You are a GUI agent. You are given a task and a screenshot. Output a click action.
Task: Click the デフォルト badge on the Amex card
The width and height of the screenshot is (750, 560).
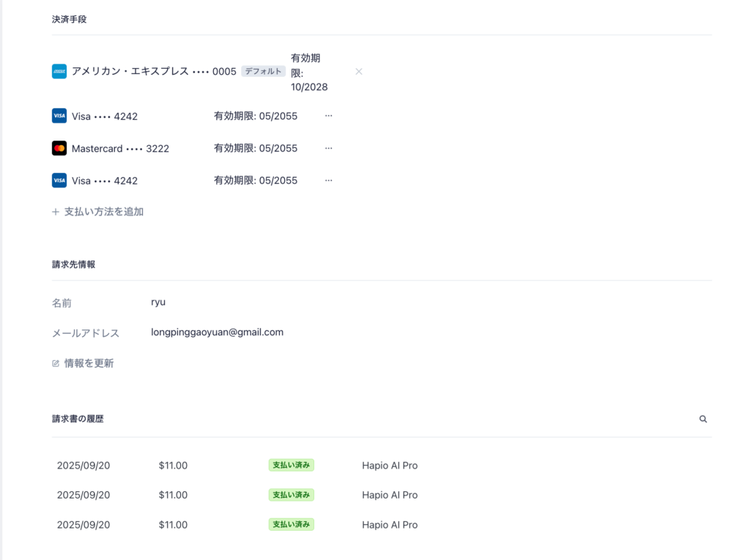[x=263, y=71]
